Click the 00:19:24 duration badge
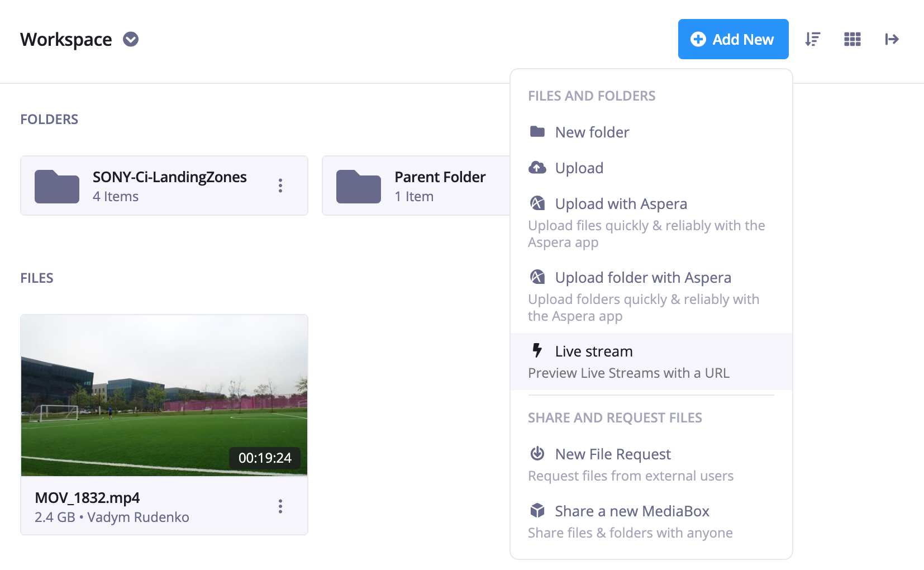Screen dimensions: 924x570 tap(265, 458)
